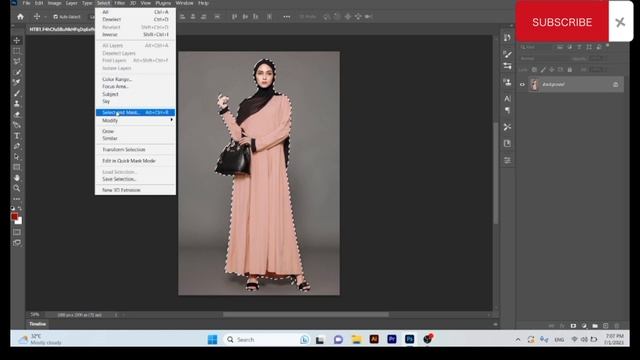Choose Select and Mask menu item
Viewport: 640px width, 360px height.
click(136, 112)
